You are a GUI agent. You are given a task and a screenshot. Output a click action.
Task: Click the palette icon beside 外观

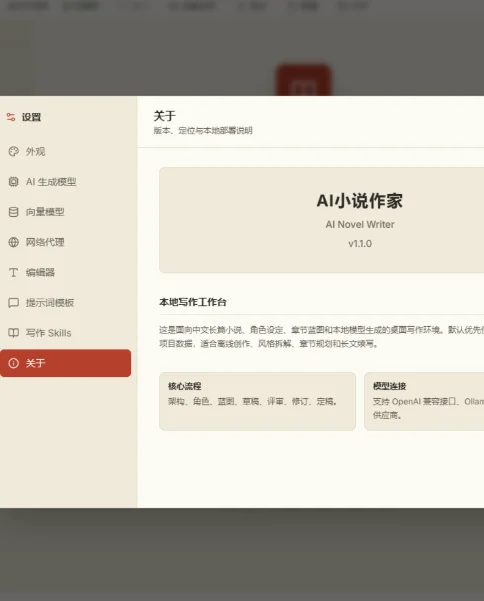[x=13, y=151]
